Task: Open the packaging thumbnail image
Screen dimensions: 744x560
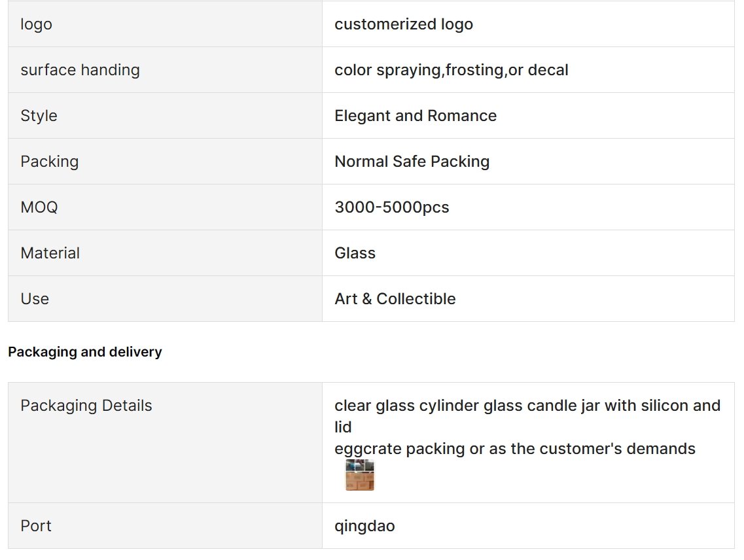Action: pos(360,474)
